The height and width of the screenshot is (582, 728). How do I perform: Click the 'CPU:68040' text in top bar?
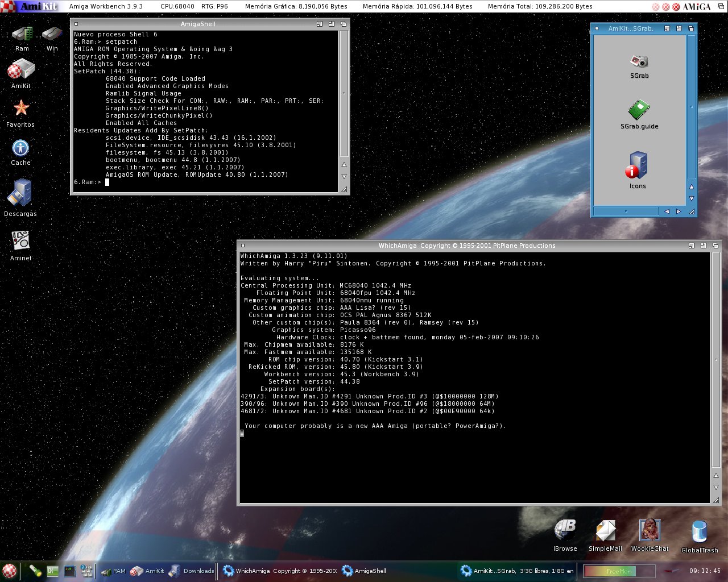[177, 6]
